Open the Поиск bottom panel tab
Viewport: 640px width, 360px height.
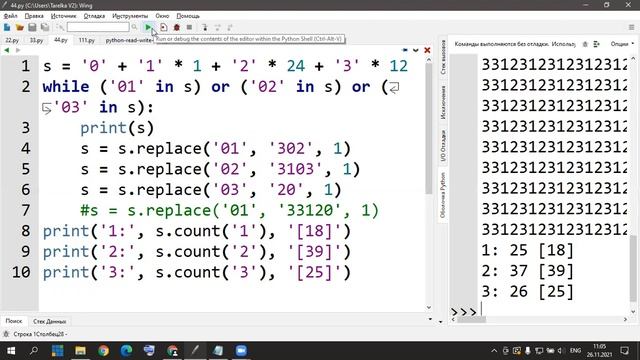(13, 321)
